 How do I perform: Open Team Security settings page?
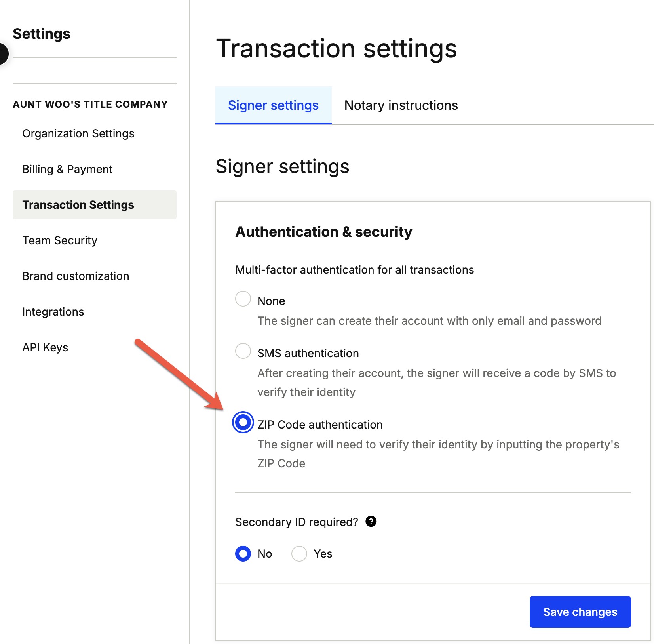click(60, 240)
